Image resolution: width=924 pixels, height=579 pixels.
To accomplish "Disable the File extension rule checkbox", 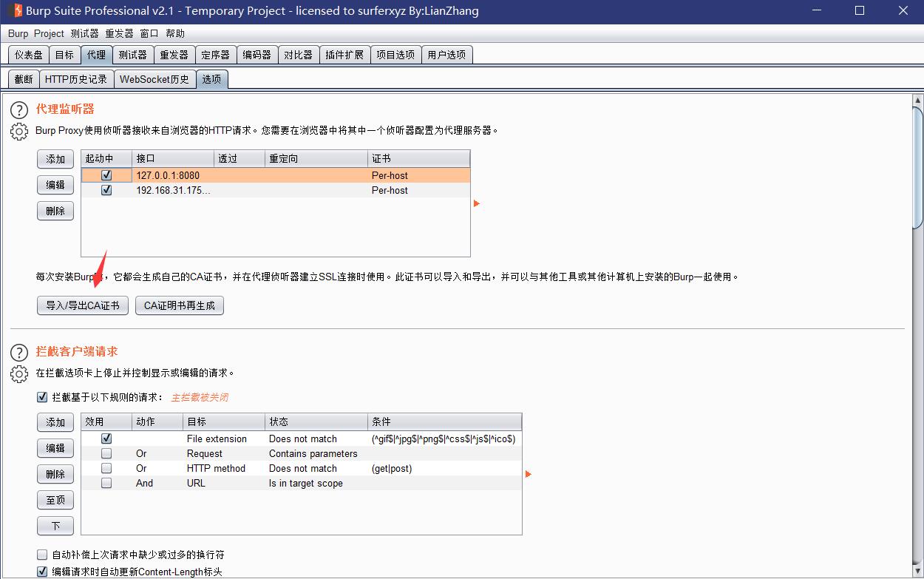I will click(106, 439).
